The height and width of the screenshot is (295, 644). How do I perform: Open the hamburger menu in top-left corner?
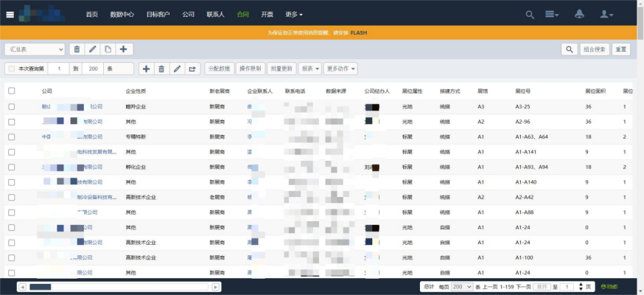[x=10, y=14]
